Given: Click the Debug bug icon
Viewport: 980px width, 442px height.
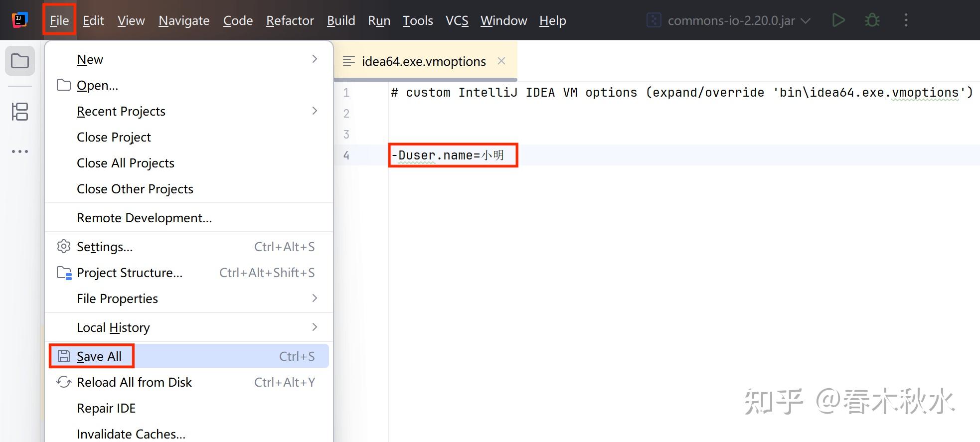Looking at the screenshot, I should click(872, 20).
